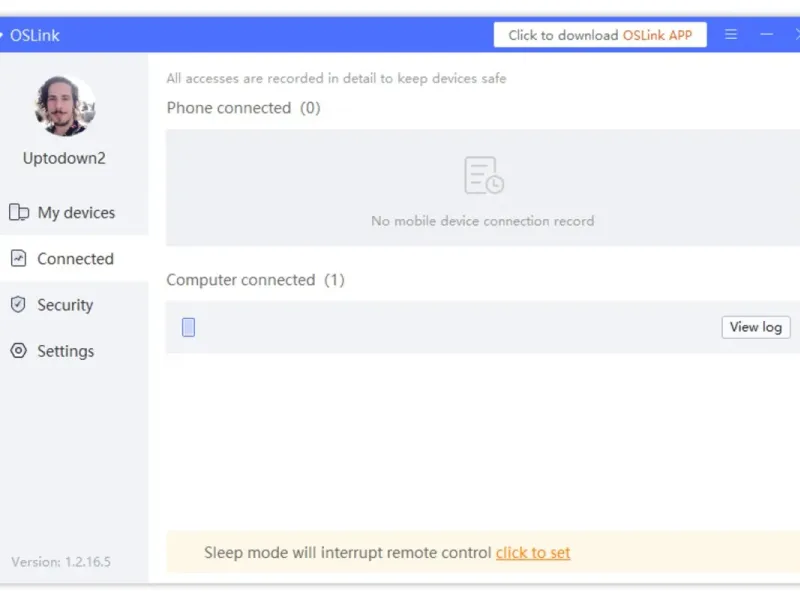Open the Uptodown2 profile avatar
Screen dimensions: 800x600
pyautogui.click(x=65, y=106)
